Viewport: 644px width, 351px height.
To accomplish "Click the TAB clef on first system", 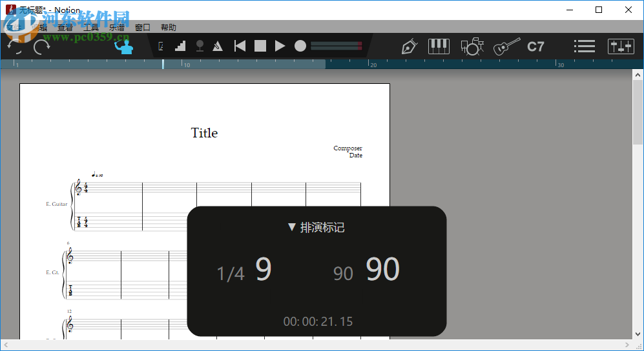I will pos(79,222).
